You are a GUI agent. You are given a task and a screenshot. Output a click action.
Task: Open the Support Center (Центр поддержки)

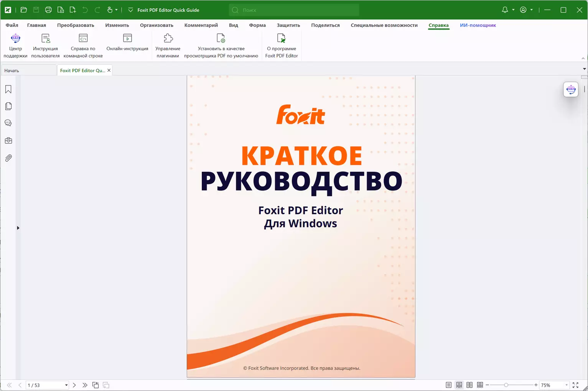click(x=15, y=46)
